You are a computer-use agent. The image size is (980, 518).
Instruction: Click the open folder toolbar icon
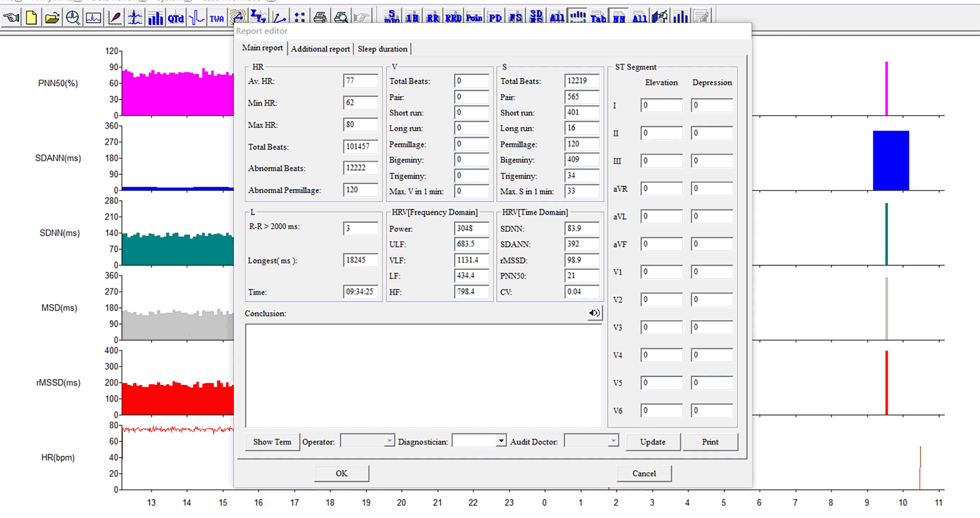click(52, 17)
